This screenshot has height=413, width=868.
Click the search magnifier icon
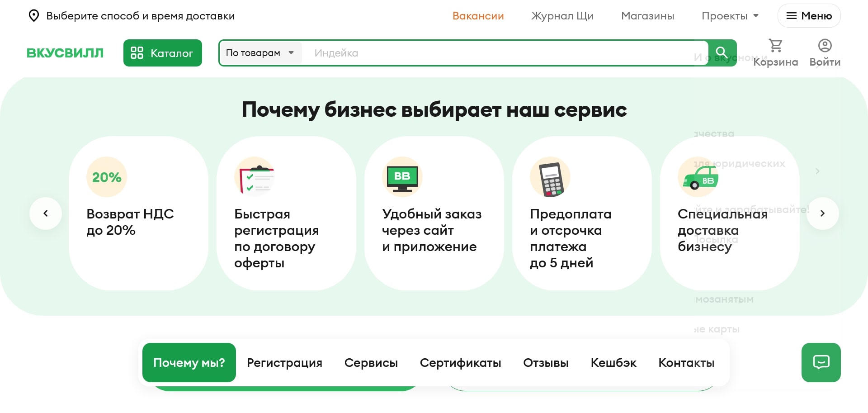721,52
